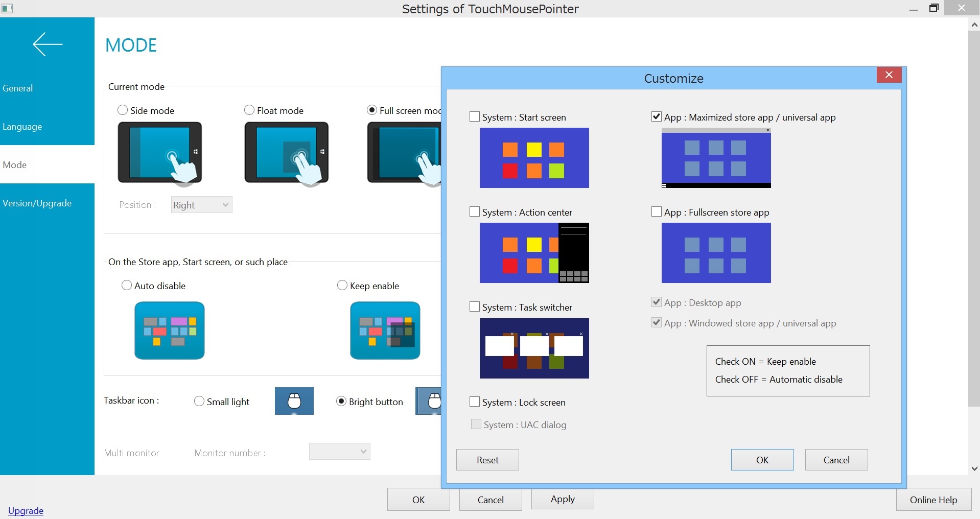Check the System : Lock screen option
The width and height of the screenshot is (980, 519).
click(x=475, y=402)
